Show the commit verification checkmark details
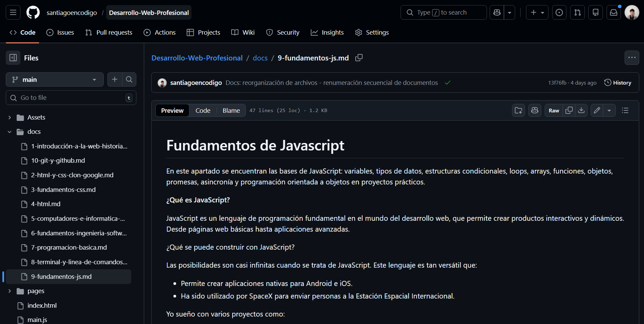 448,83
